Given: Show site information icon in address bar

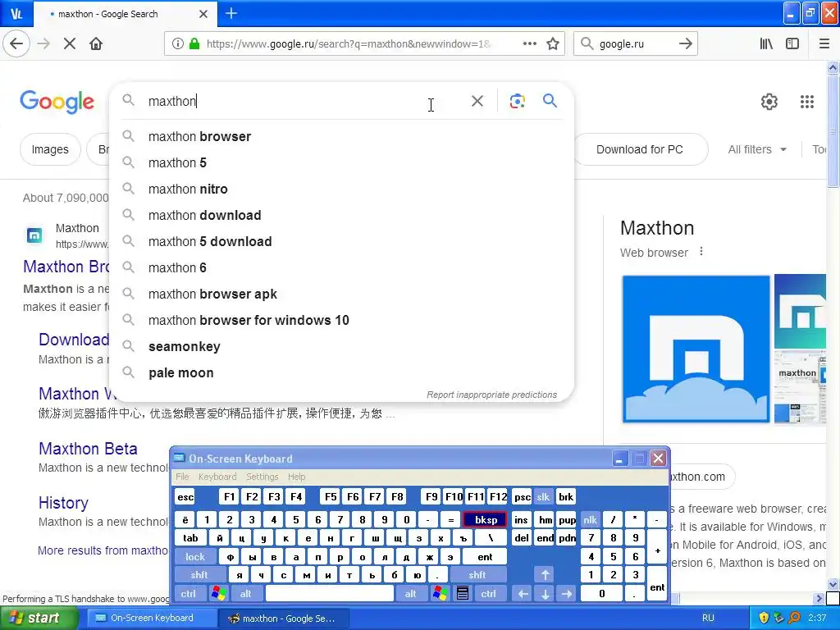Looking at the screenshot, I should pos(178,44).
